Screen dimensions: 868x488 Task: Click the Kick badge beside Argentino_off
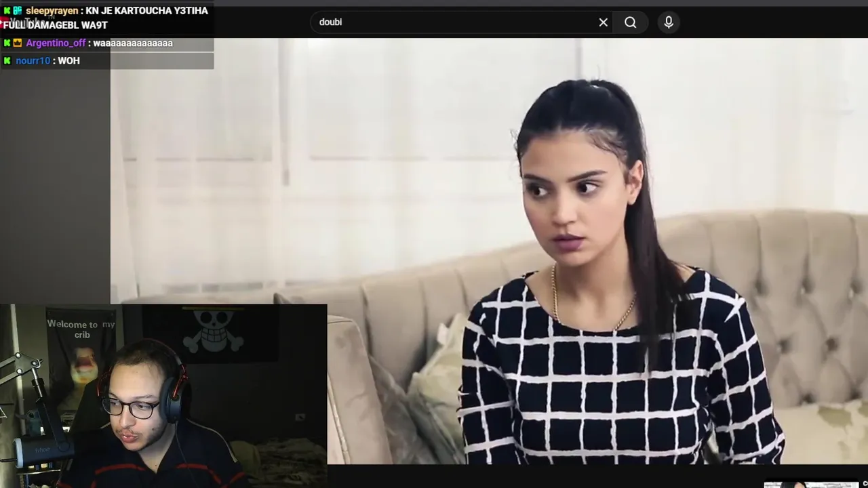[7, 43]
